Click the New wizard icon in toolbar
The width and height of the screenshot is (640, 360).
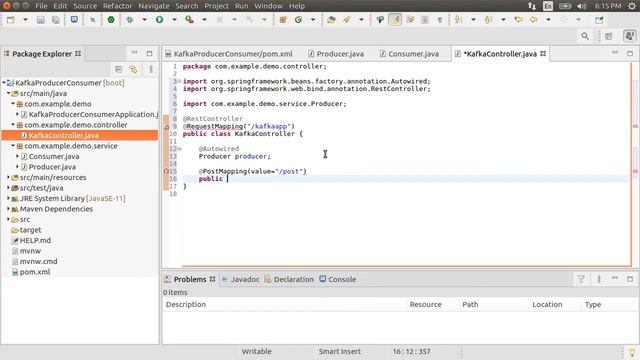[x=11, y=20]
